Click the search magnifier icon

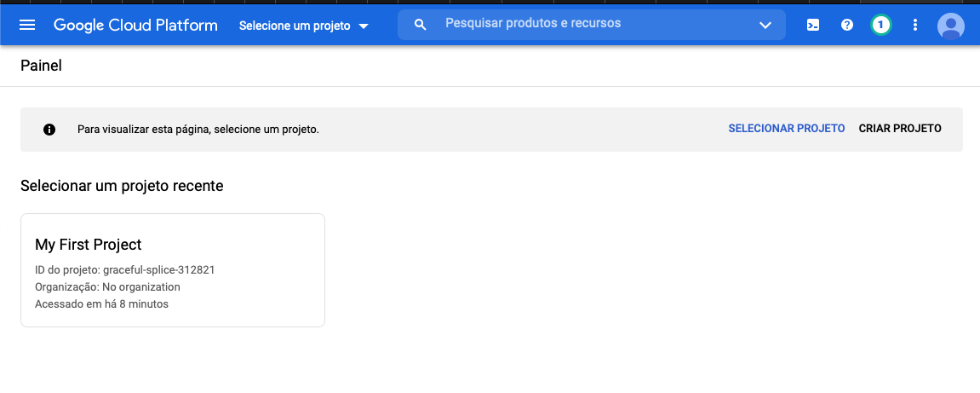(x=421, y=25)
